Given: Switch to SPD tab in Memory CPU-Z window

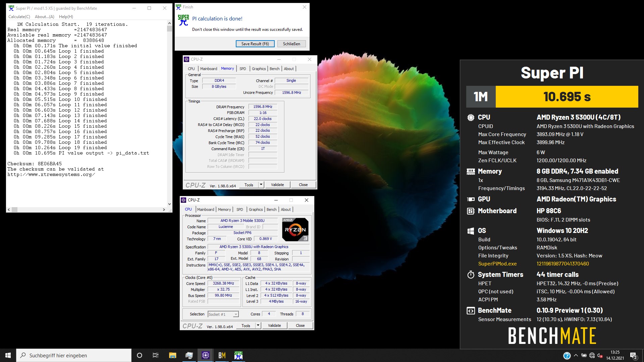Looking at the screenshot, I should coord(243,69).
